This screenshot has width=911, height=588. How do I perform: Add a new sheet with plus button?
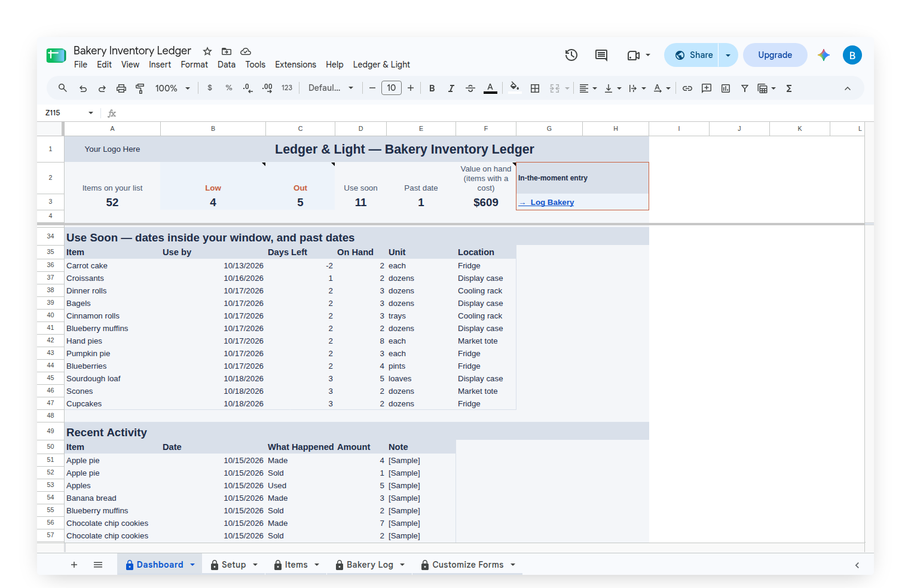74,565
